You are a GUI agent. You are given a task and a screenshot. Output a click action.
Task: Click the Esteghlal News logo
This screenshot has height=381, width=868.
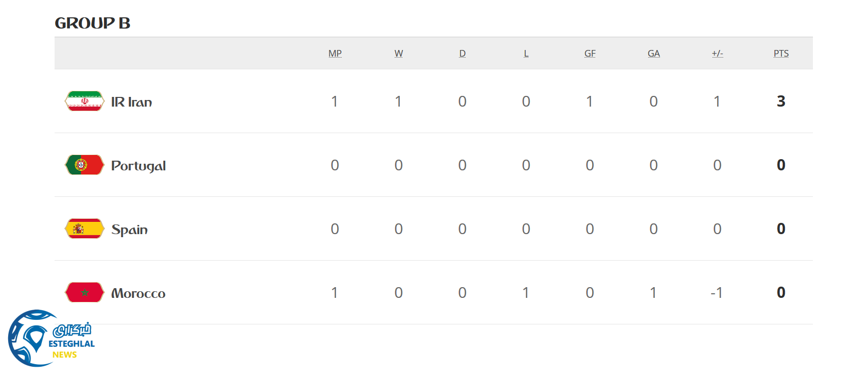point(51,338)
